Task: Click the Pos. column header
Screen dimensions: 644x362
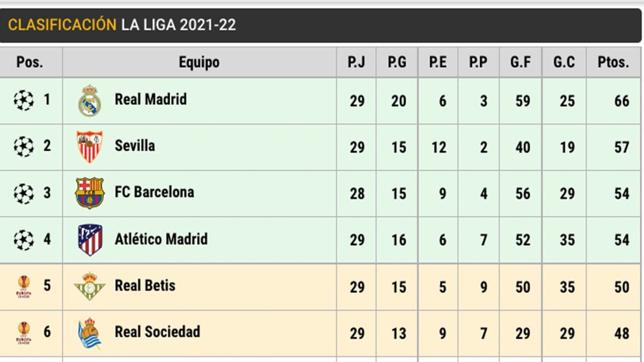Action: [x=30, y=62]
